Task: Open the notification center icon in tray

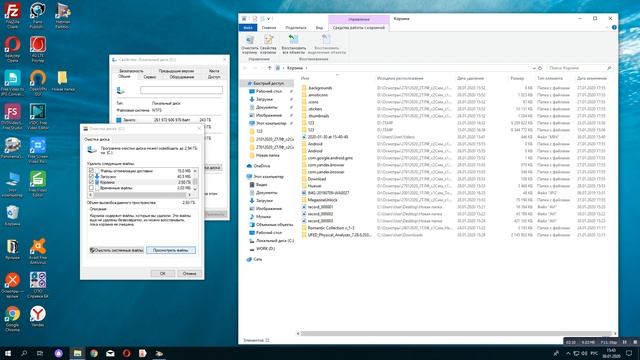Action: coord(629,353)
